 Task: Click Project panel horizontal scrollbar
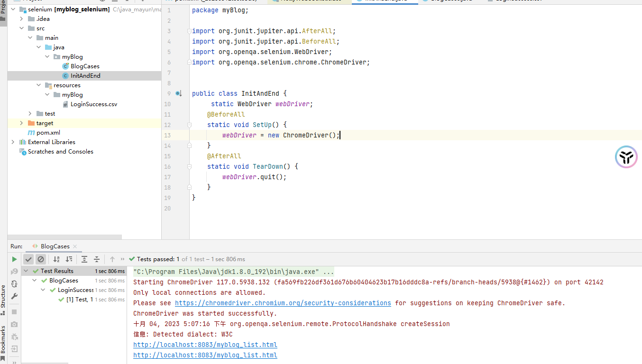click(x=65, y=237)
